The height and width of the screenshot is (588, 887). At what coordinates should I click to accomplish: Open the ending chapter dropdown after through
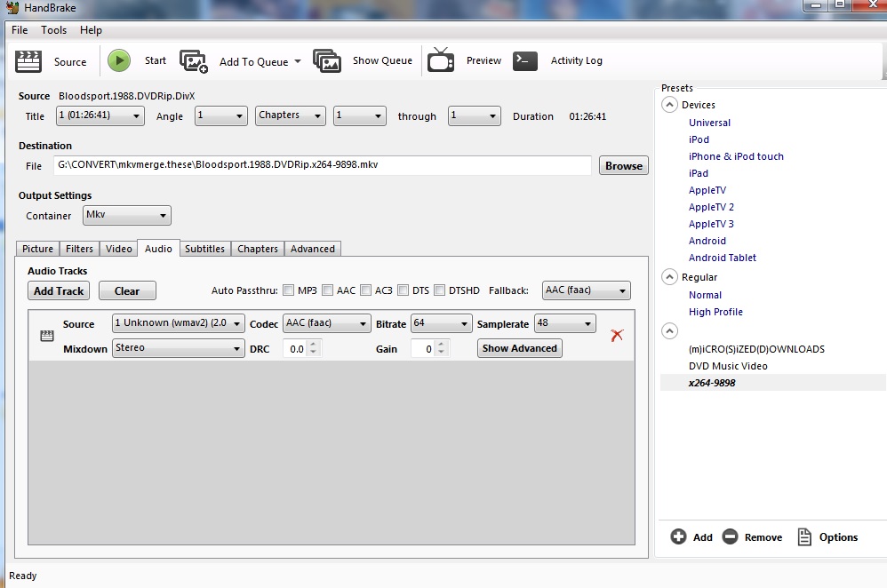pyautogui.click(x=474, y=115)
